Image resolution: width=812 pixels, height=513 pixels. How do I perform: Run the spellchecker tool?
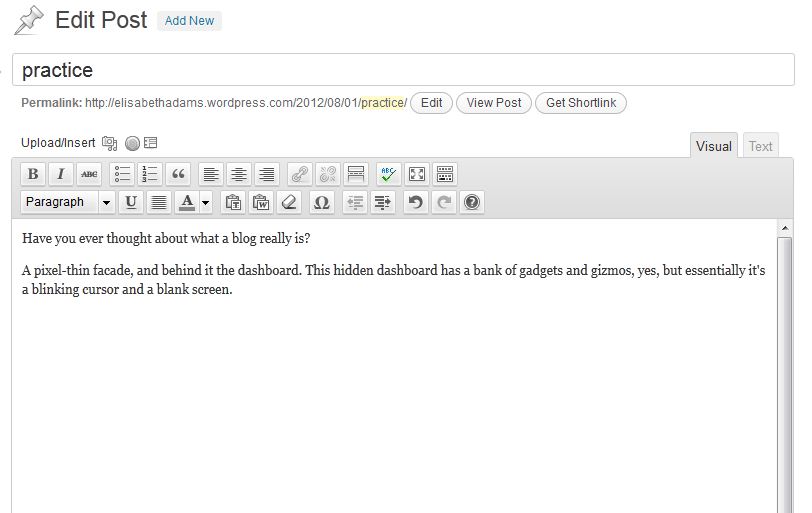(388, 174)
